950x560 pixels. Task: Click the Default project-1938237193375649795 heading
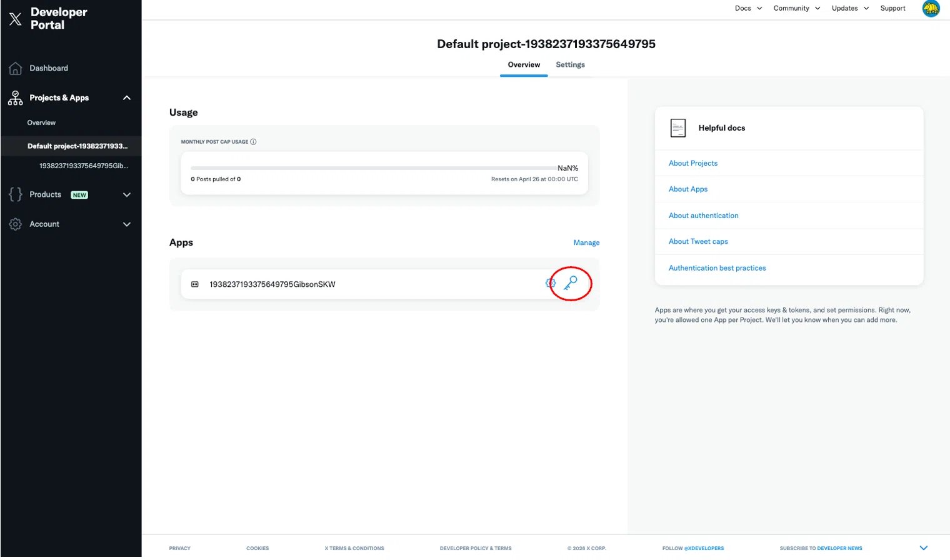[546, 44]
